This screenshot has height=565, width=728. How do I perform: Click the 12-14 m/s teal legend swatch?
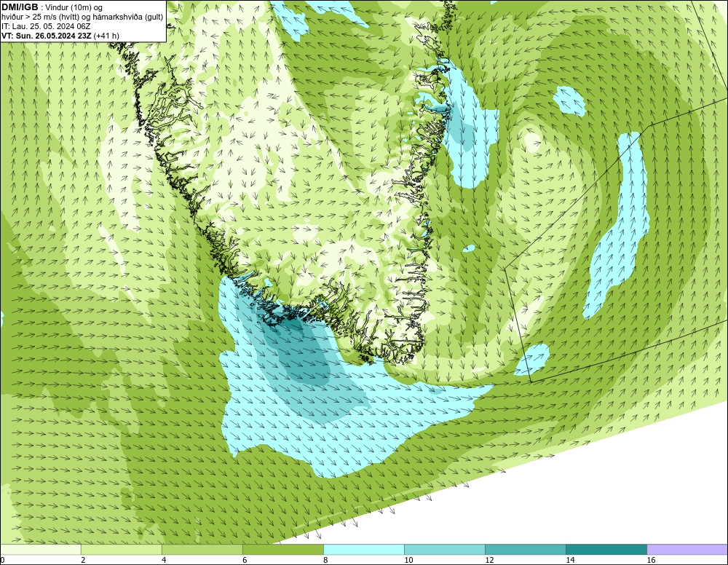point(526,550)
